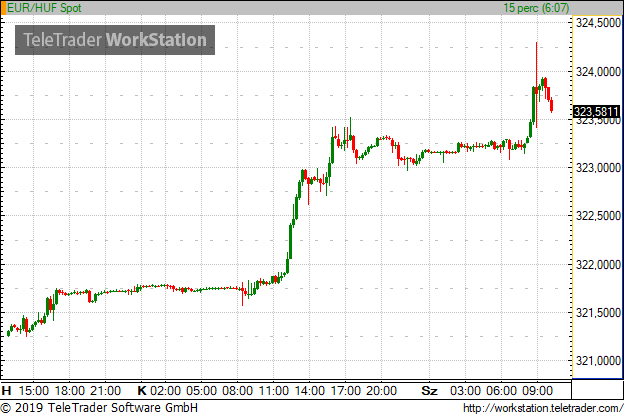Screen dimensions: 624x417
Task: Click the 02:00 time axis label
Action: pos(165,390)
